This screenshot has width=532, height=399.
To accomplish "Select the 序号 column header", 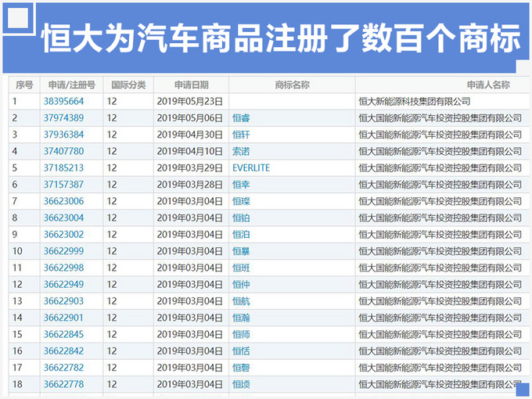I will 24,84.
